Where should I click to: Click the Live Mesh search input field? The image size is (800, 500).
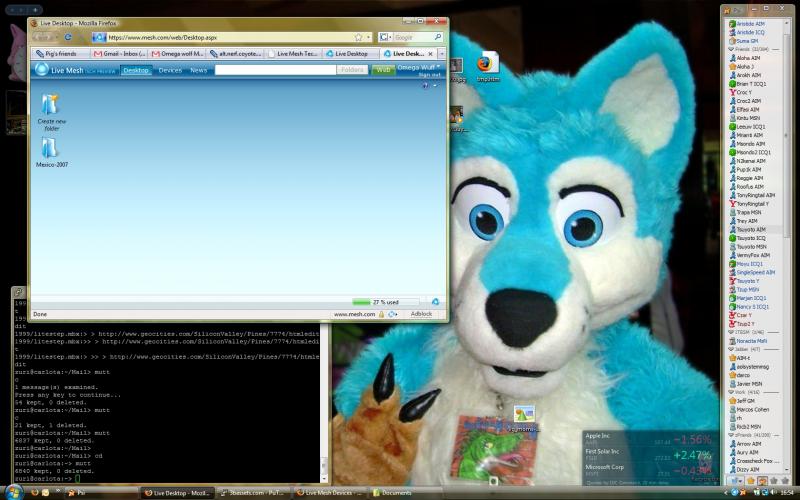coord(274,70)
